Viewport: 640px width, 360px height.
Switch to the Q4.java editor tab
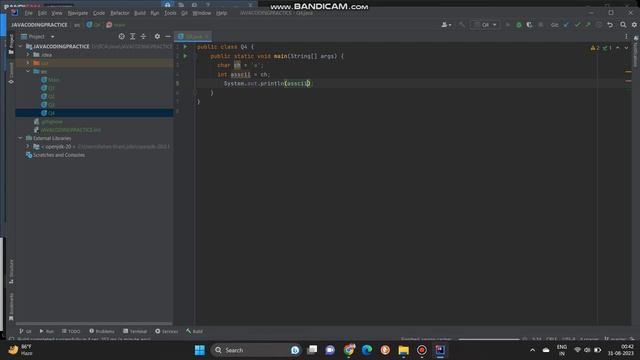193,36
